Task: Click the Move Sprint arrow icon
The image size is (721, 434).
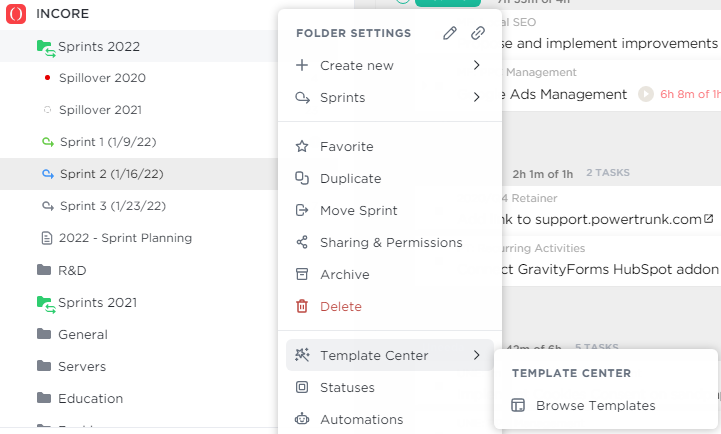Action: (302, 211)
